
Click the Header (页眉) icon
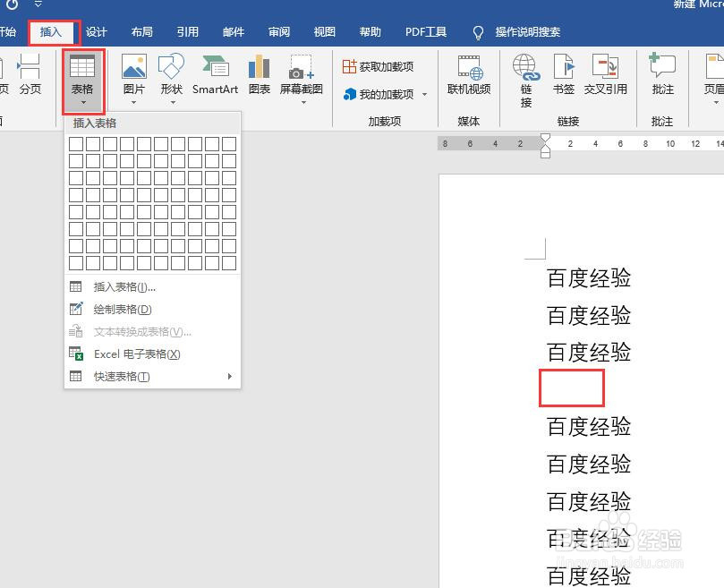point(714,67)
